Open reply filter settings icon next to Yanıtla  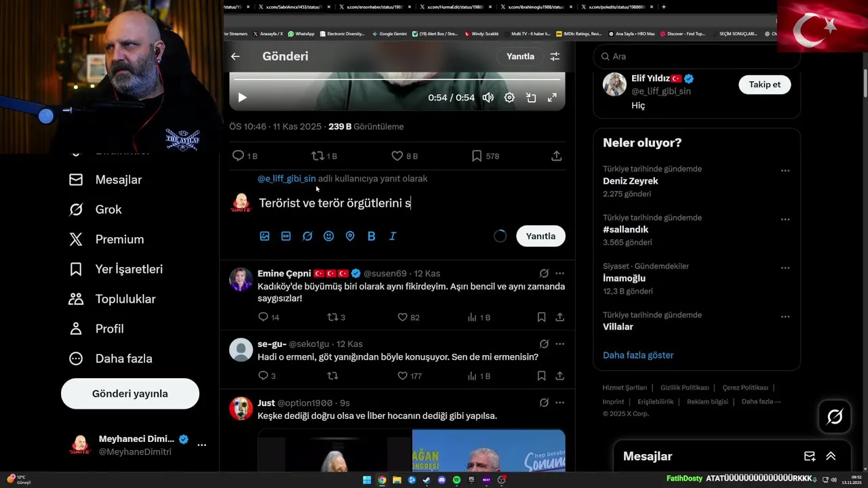(x=555, y=57)
